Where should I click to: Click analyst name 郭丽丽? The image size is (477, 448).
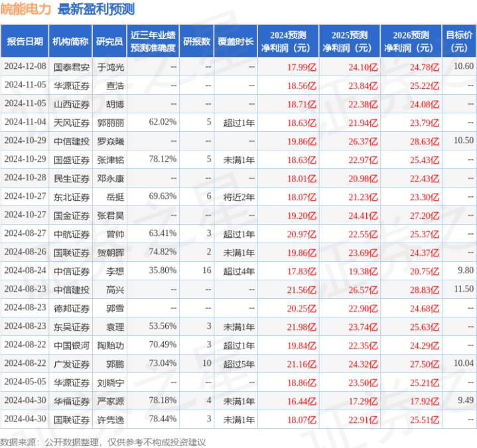pyautogui.click(x=110, y=123)
